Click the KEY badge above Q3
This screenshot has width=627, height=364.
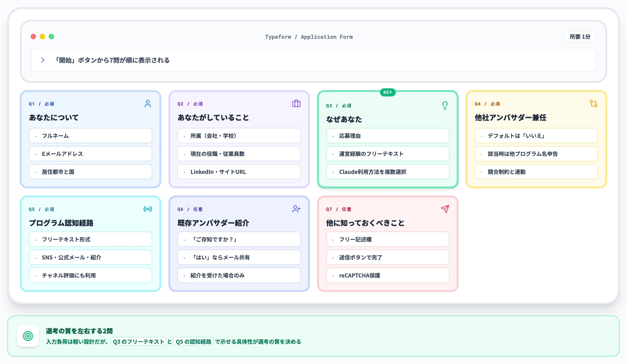tap(388, 92)
